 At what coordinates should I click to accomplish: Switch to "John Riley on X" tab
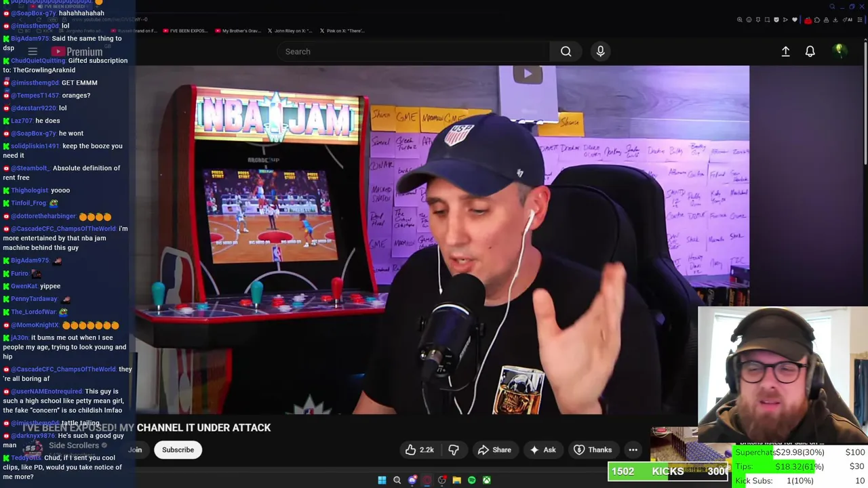coord(290,30)
